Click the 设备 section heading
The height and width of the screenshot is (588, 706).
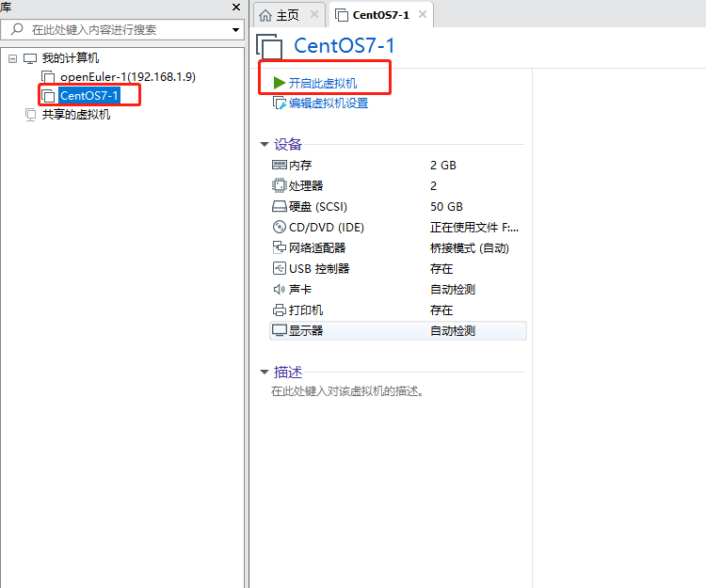[288, 144]
